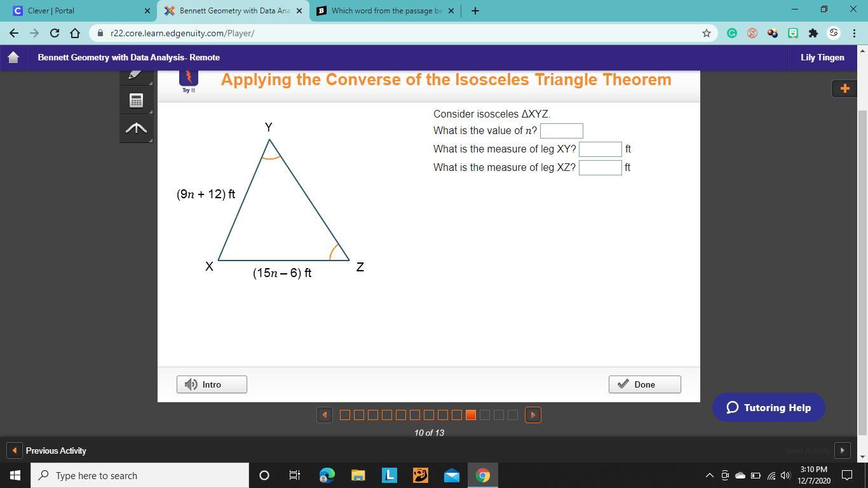This screenshot has height=488, width=868.
Task: Open File Explorer from taskbar
Action: 358,475
